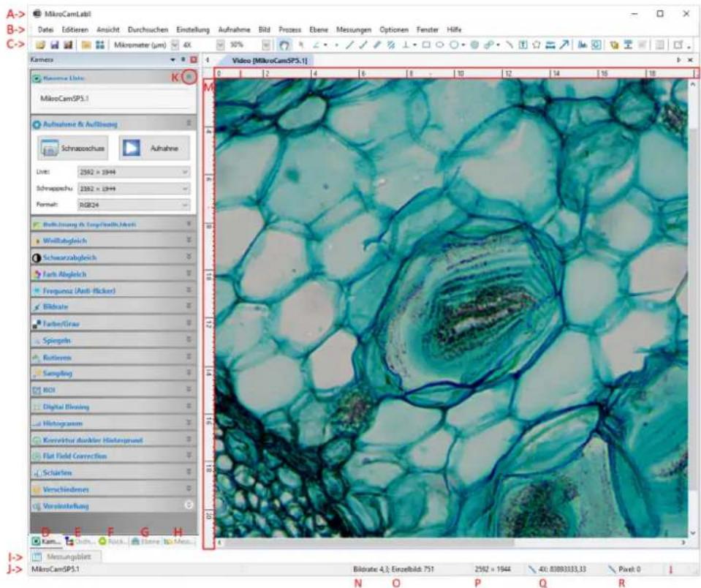Select the blue arrow annotation tool
Image resolution: width=701 pixels, height=588 pixels.
coord(564,45)
